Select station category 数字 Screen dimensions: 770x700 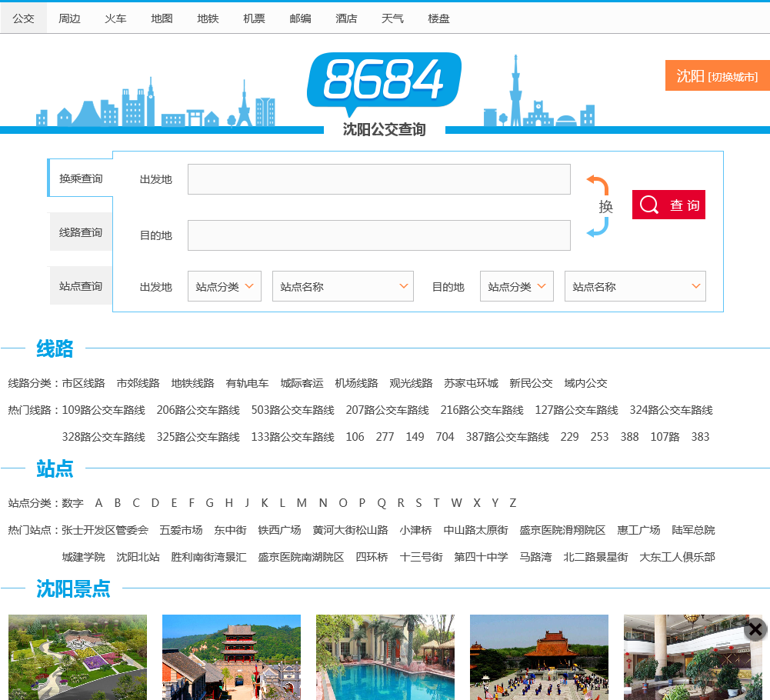click(x=72, y=503)
